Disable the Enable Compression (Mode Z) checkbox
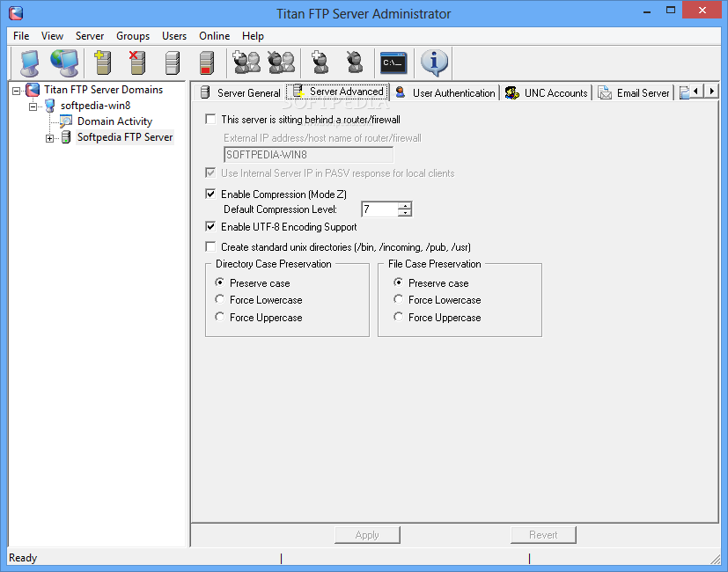 pyautogui.click(x=210, y=194)
